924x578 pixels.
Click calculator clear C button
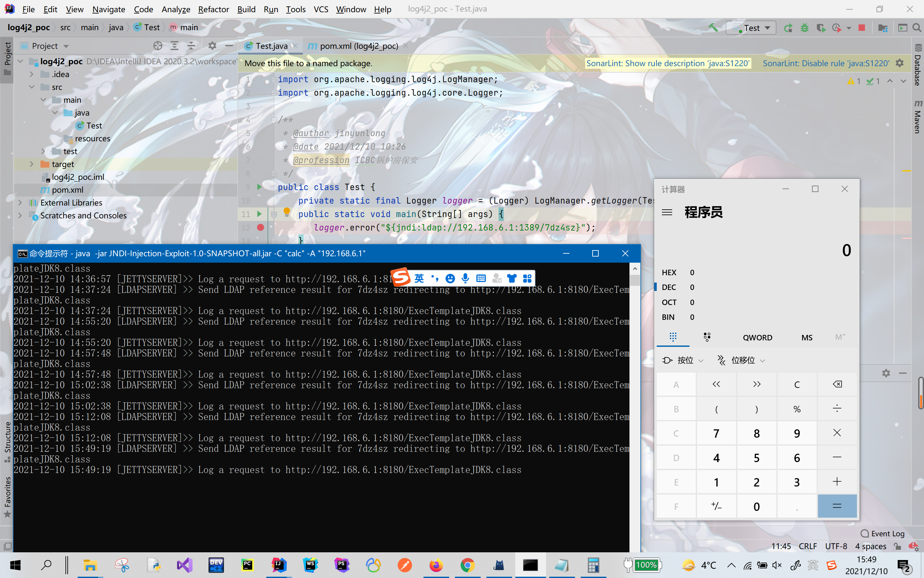point(797,384)
